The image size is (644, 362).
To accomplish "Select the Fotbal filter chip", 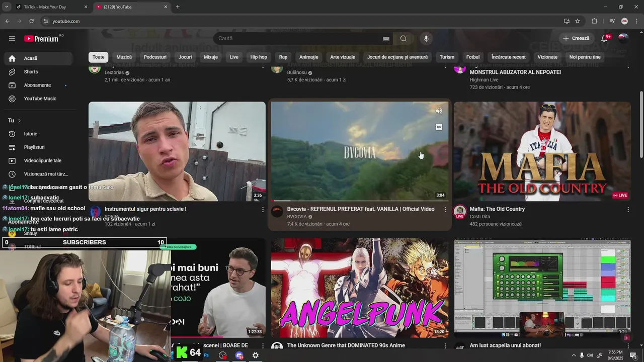I will click(473, 57).
